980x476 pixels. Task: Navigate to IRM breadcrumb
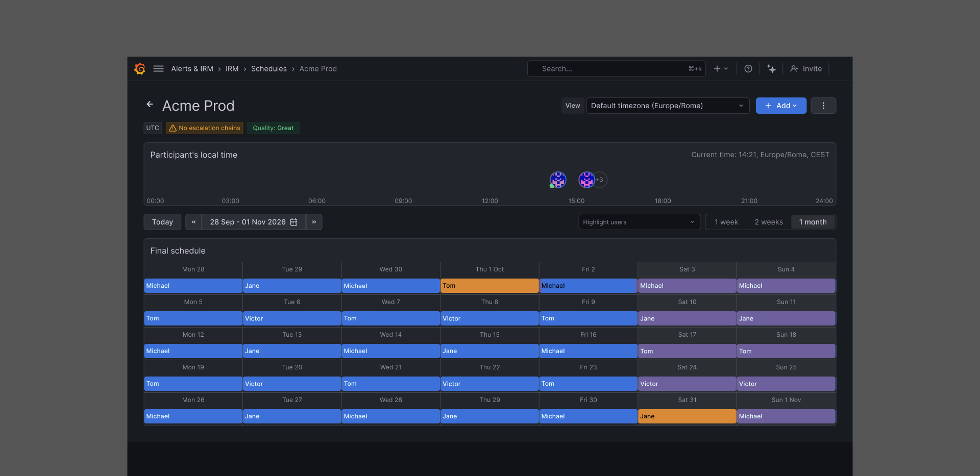point(232,69)
